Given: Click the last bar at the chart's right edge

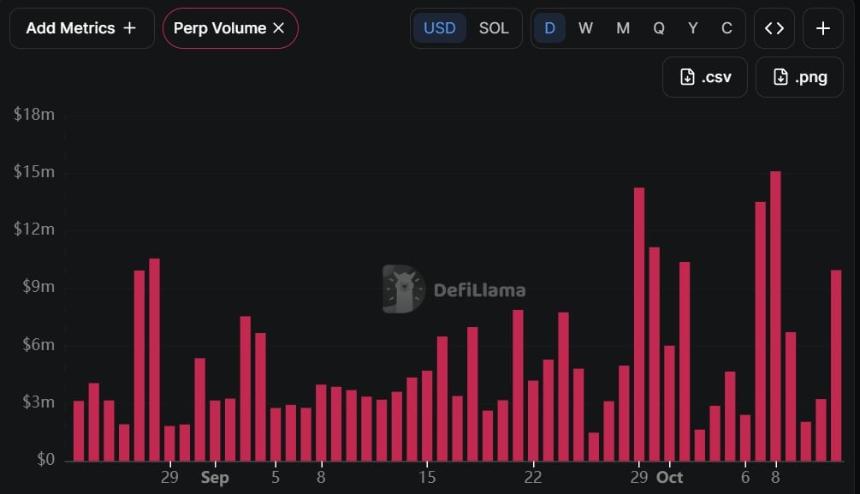Looking at the screenshot, I should point(836,366).
